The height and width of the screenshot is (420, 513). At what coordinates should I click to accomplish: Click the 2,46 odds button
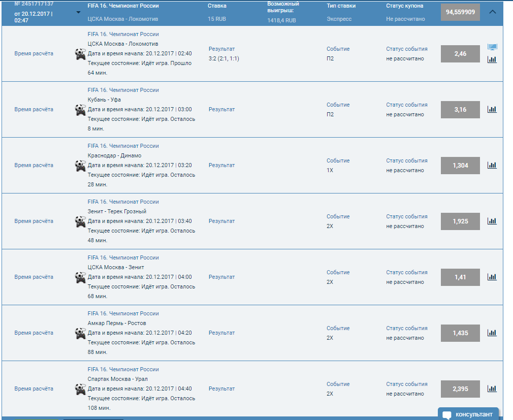click(x=460, y=54)
